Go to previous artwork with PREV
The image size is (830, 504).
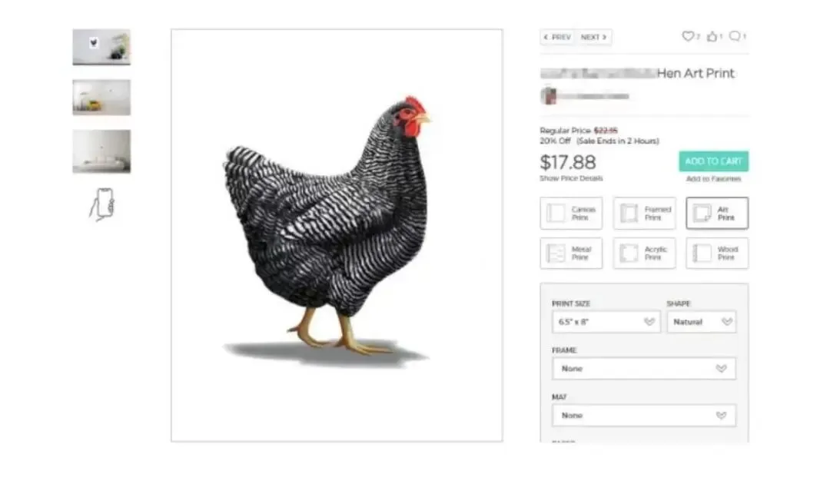pyautogui.click(x=557, y=37)
